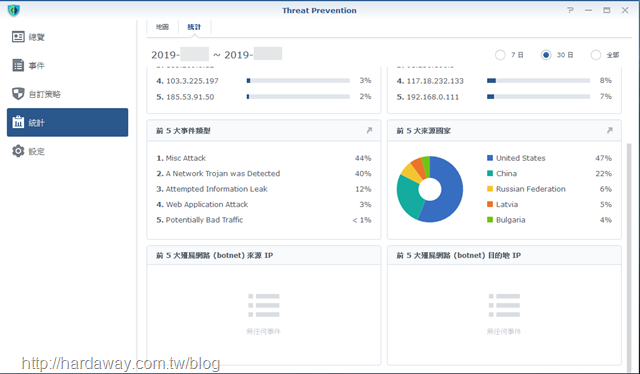Select the 全部 radio button

click(x=596, y=55)
